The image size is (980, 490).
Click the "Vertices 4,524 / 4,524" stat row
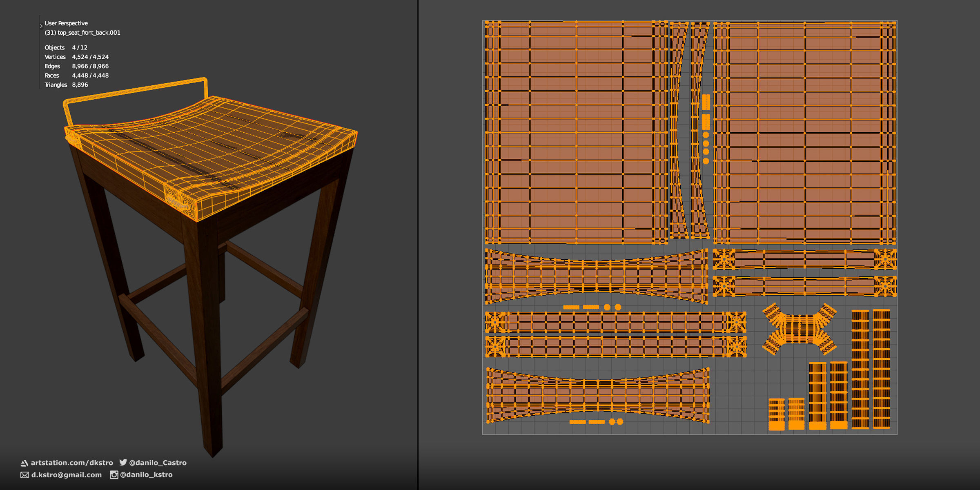pyautogui.click(x=76, y=57)
